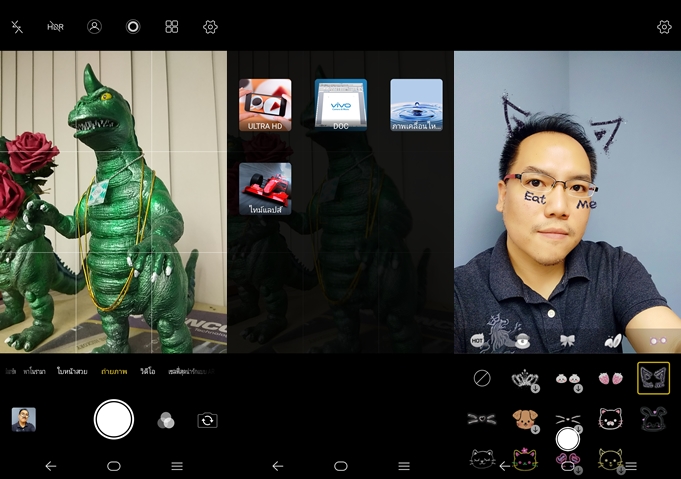Apply the pink strawberry sticker
Viewport: 681px width, 479px height.
pyautogui.click(x=610, y=378)
